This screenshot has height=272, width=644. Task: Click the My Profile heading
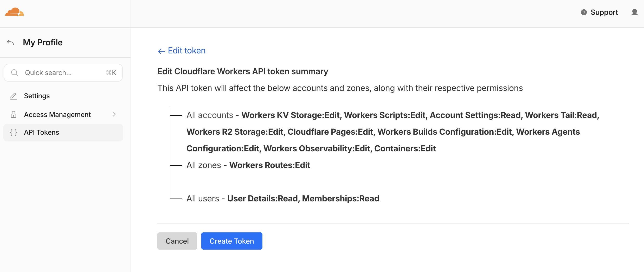43,42
